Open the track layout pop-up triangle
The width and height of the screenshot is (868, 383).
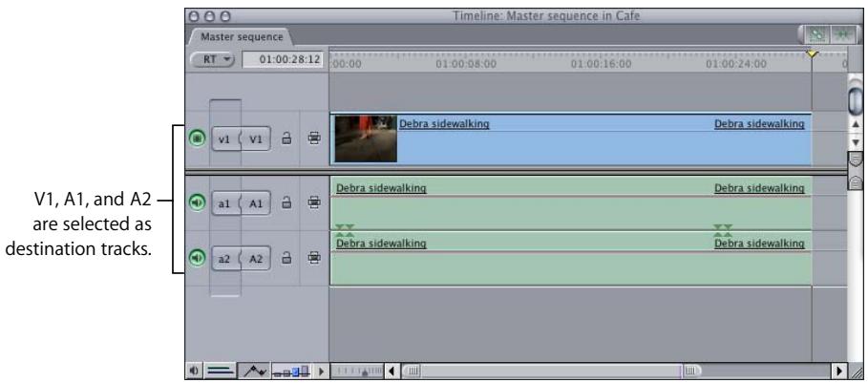coord(322,371)
